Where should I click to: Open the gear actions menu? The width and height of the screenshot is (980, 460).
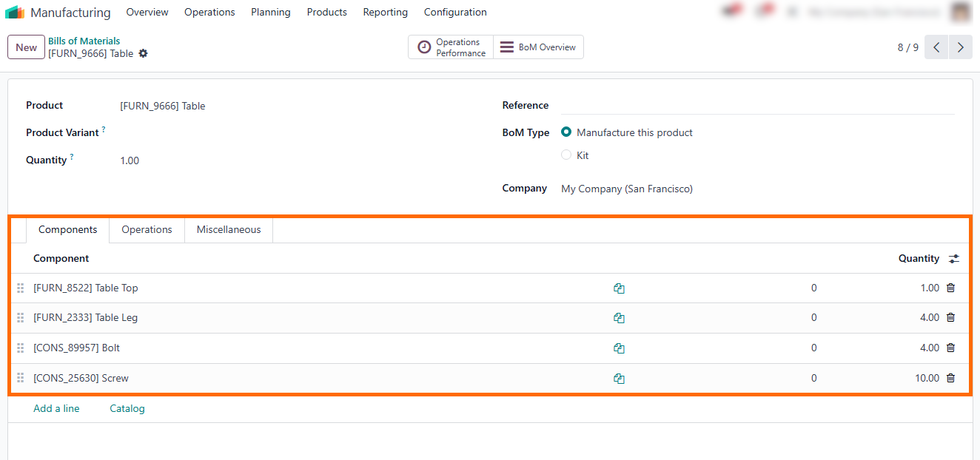coord(144,53)
